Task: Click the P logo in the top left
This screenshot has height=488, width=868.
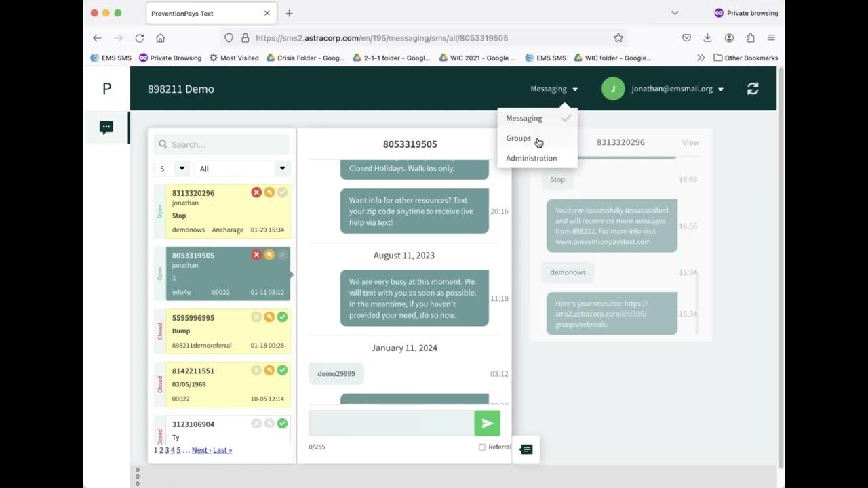Action: pyautogui.click(x=106, y=89)
